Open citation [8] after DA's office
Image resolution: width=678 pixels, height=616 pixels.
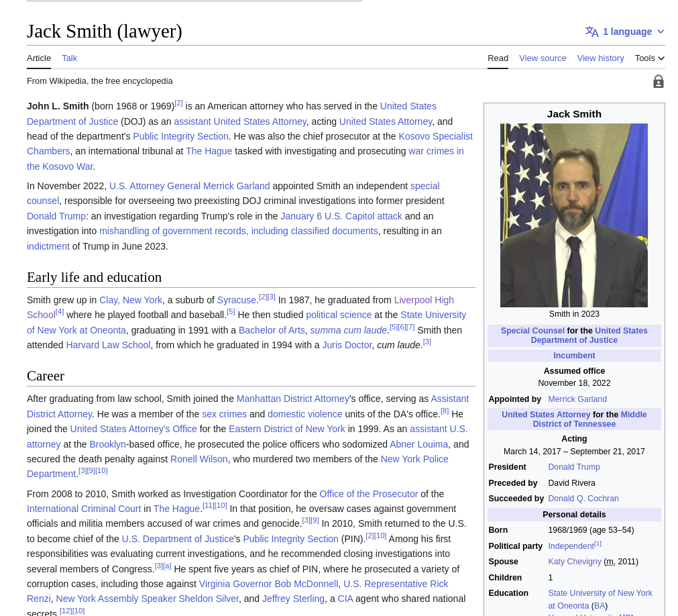click(445, 411)
